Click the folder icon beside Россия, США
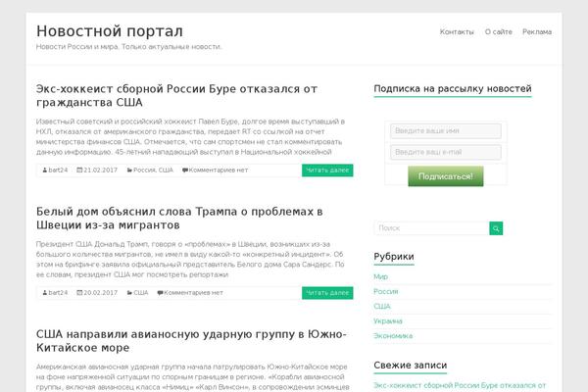Screen dimensions: 588x392 pyautogui.click(x=129, y=170)
